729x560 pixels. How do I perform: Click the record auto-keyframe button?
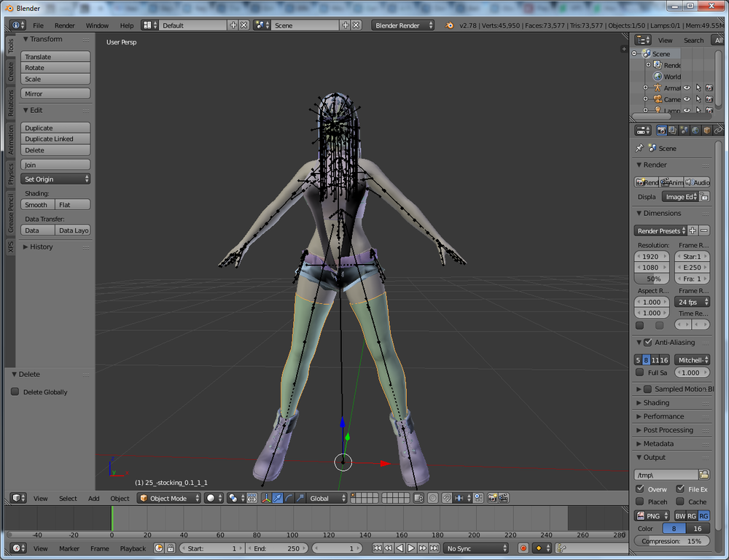point(523,548)
